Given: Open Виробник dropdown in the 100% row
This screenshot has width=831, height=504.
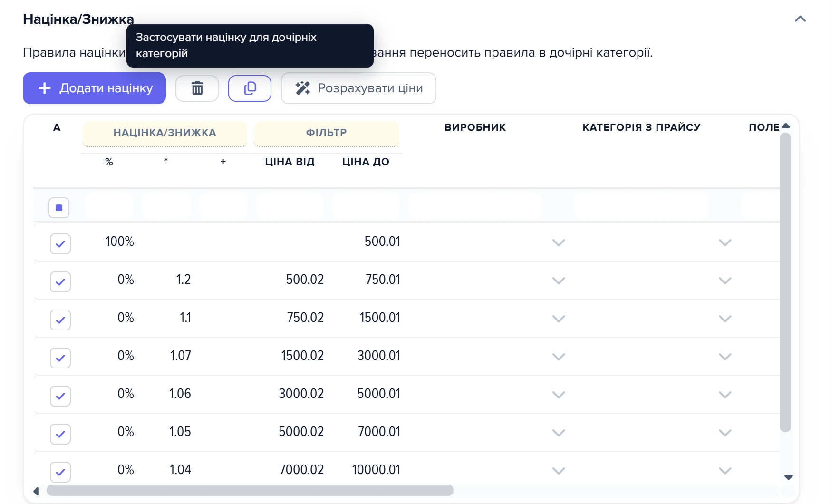Looking at the screenshot, I should click(559, 242).
